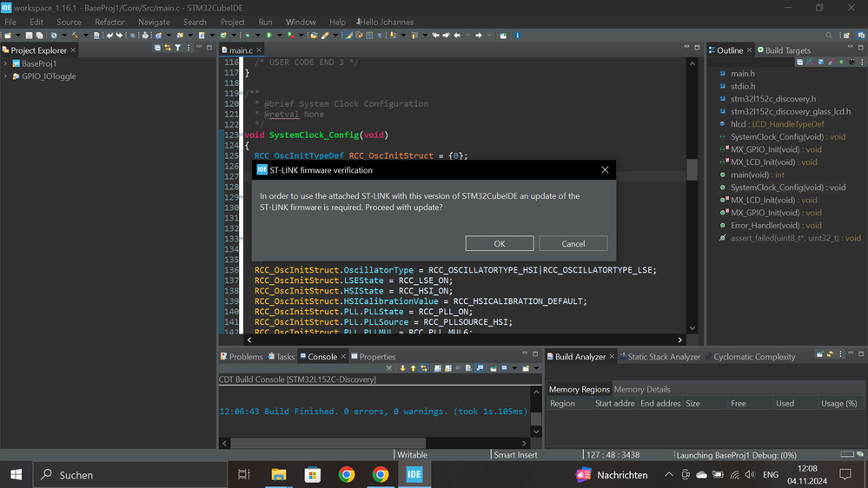Select Error_Handler(void) in the Outline
The height and width of the screenshot is (488, 868).
[x=776, y=225]
